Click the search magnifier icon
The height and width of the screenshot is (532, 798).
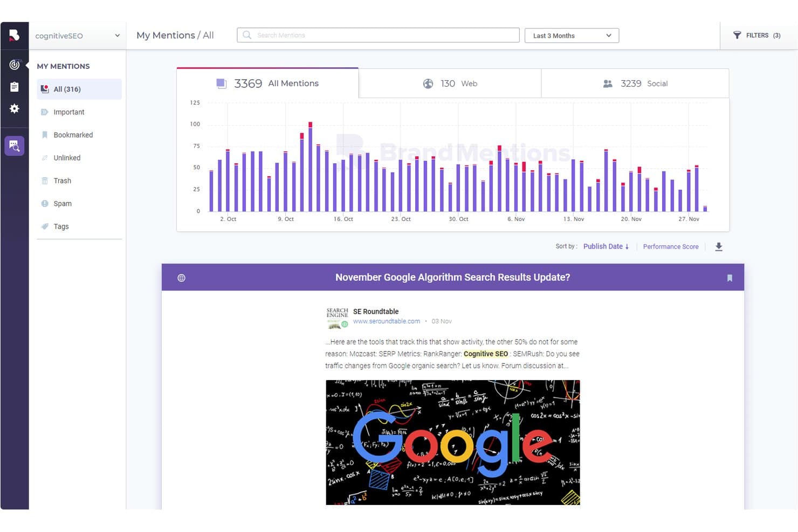click(247, 35)
